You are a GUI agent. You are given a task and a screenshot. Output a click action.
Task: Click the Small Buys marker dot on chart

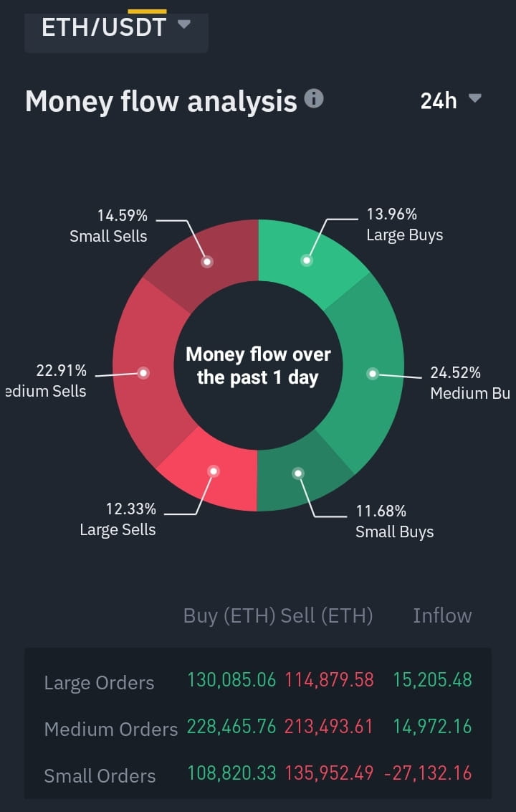pyautogui.click(x=298, y=473)
